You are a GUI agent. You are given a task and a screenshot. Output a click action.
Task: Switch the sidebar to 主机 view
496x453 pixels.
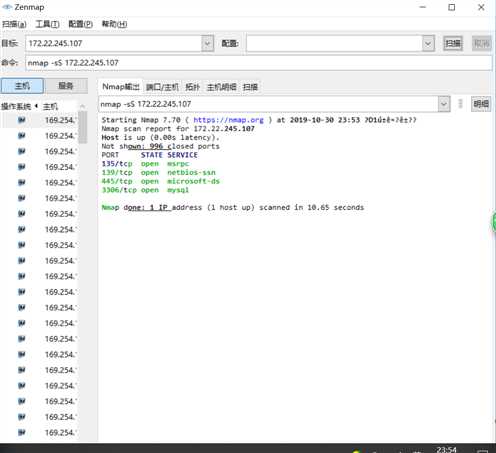[22, 86]
